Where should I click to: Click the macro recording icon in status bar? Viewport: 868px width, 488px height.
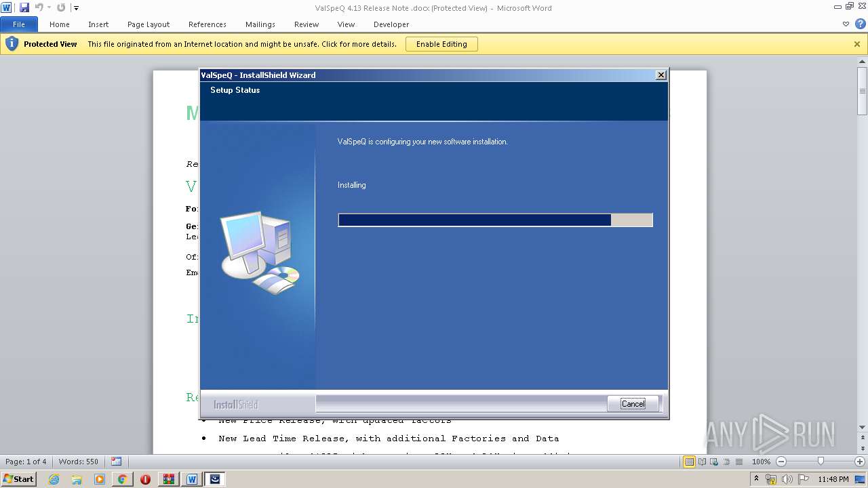[117, 462]
